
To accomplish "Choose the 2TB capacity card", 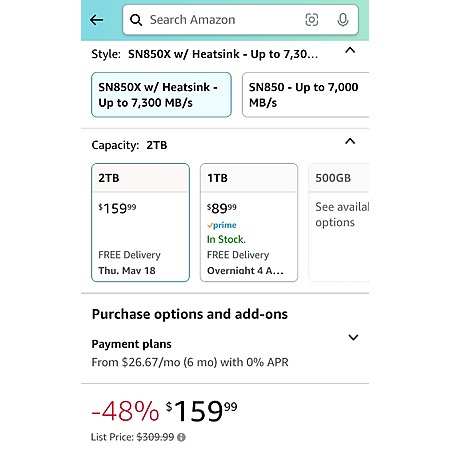I will 140,222.
